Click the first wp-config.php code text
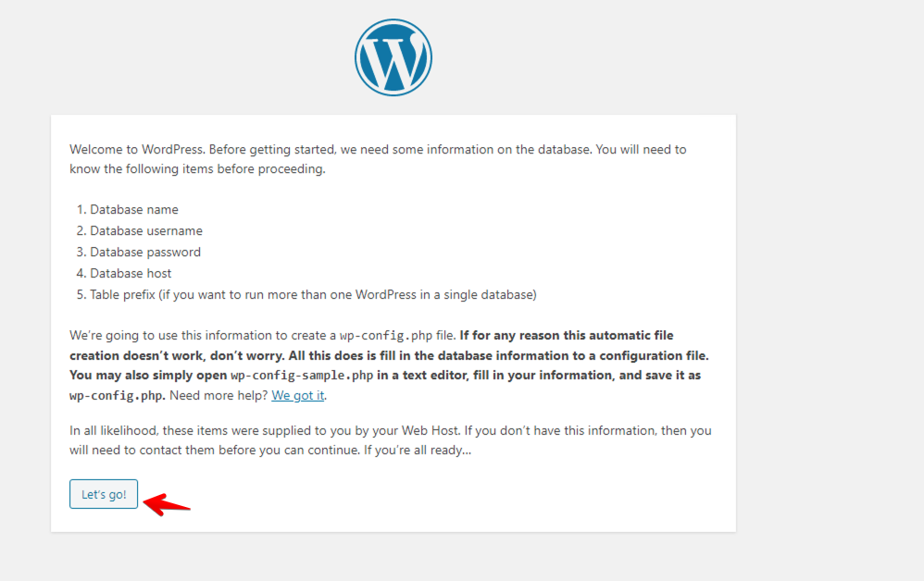 386,335
